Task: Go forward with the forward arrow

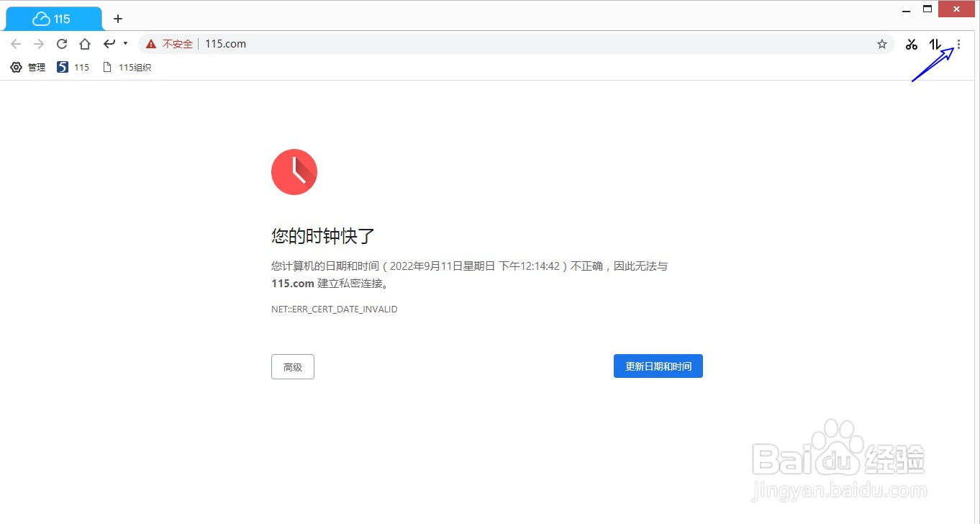Action: (39, 44)
